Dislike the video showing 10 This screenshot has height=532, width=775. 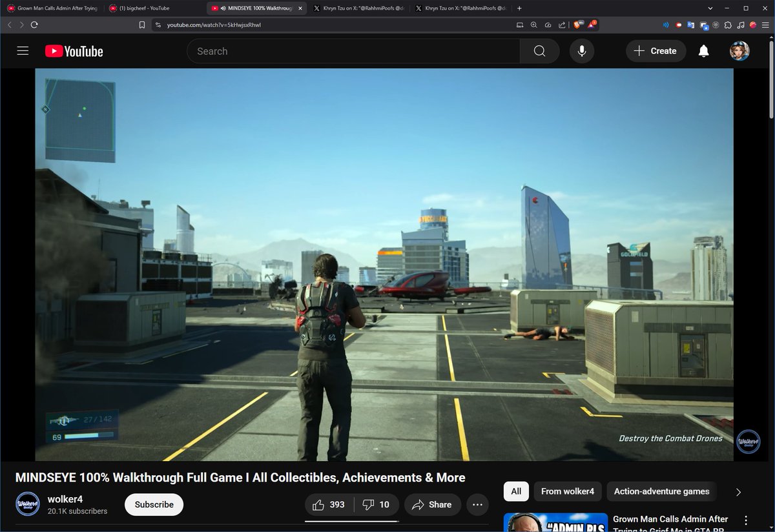pos(376,504)
